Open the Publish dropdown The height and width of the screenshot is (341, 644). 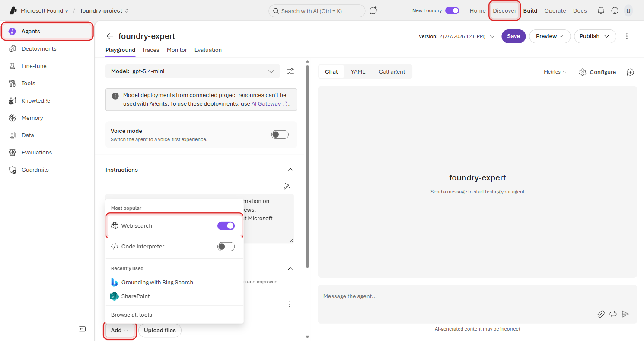[595, 36]
